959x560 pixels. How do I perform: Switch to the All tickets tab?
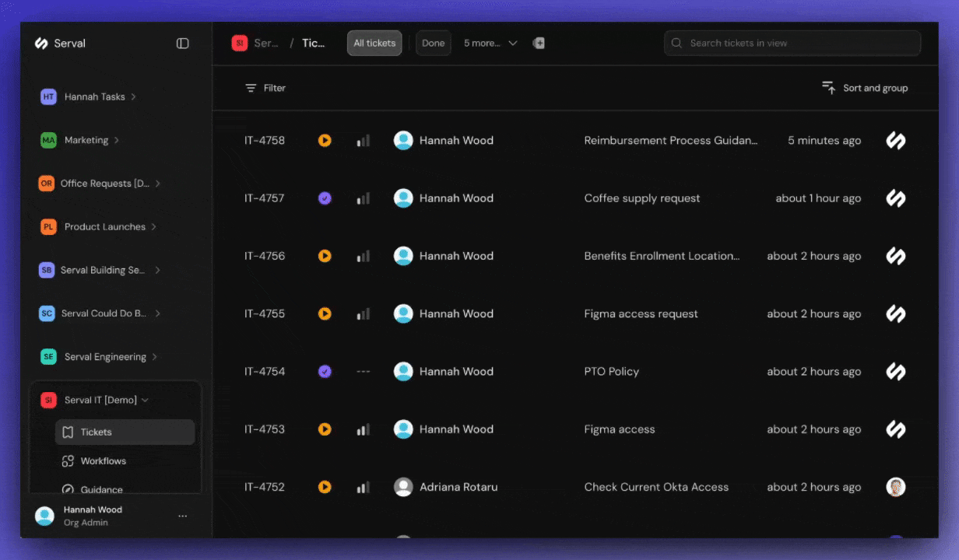[x=374, y=43]
